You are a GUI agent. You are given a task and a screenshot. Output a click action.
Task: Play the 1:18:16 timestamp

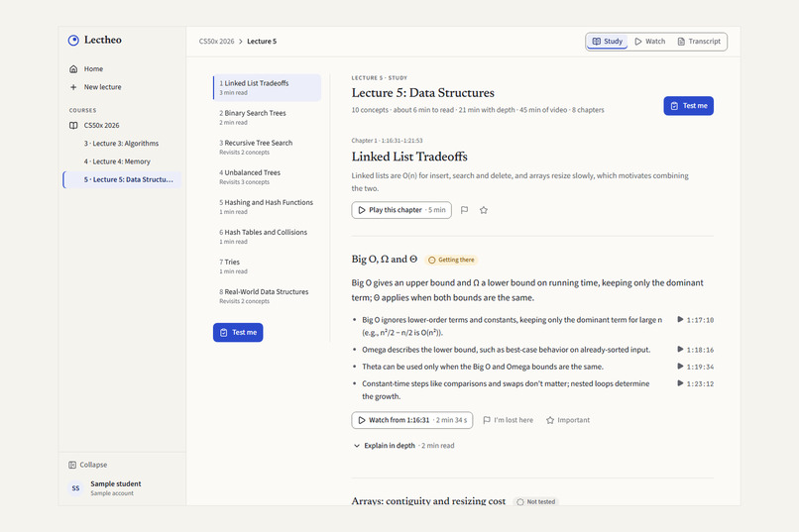695,350
